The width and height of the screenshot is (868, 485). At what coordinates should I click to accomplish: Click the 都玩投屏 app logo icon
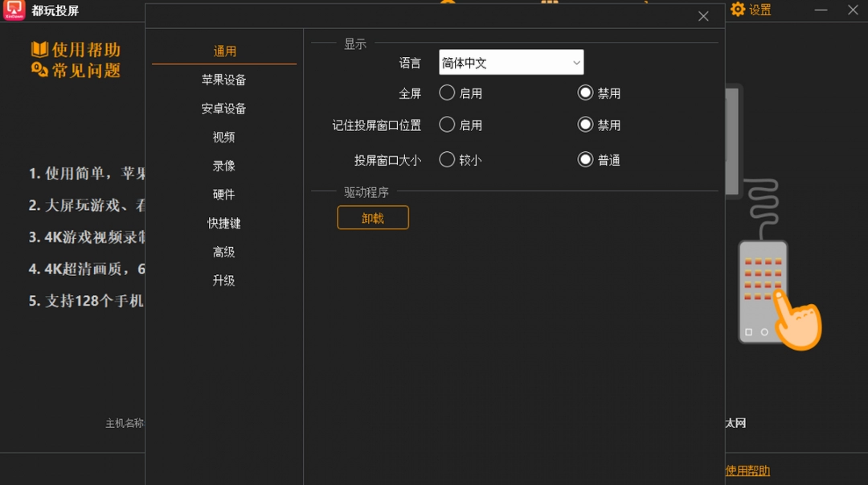click(13, 10)
